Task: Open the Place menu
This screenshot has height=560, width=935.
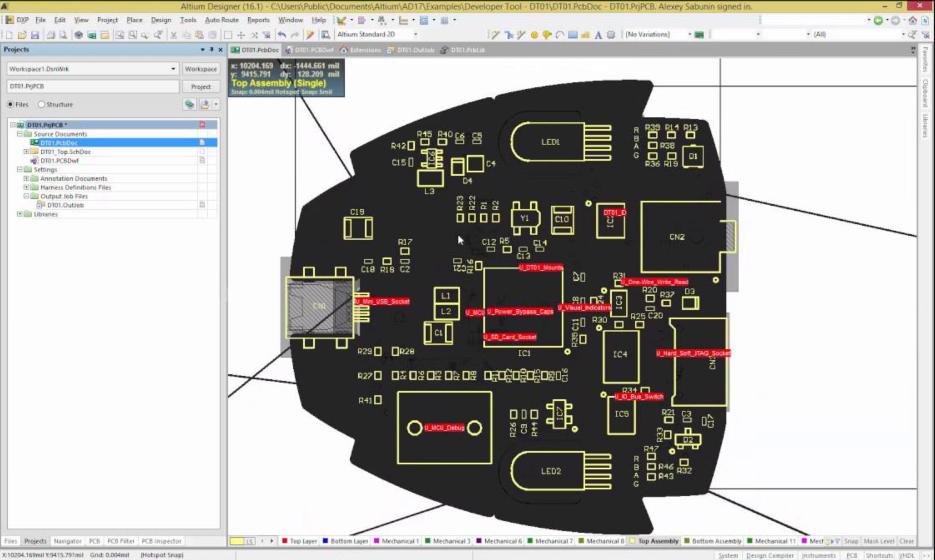Action: (135, 20)
